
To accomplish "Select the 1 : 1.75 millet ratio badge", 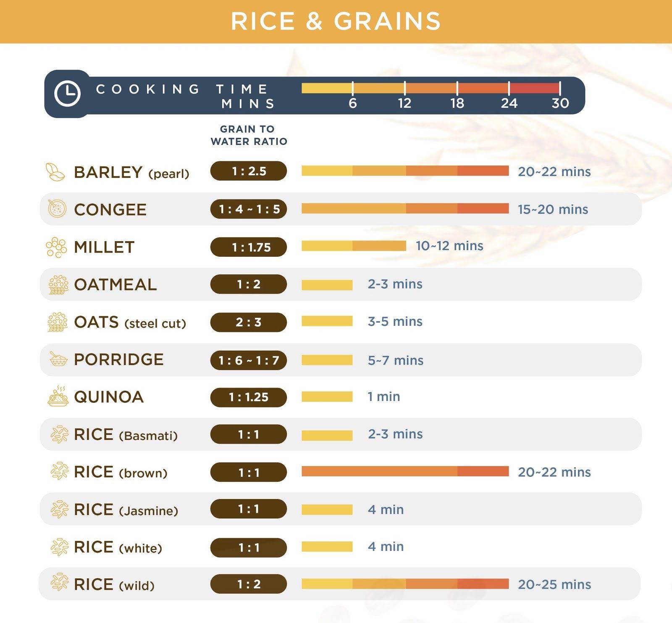I will [x=249, y=247].
